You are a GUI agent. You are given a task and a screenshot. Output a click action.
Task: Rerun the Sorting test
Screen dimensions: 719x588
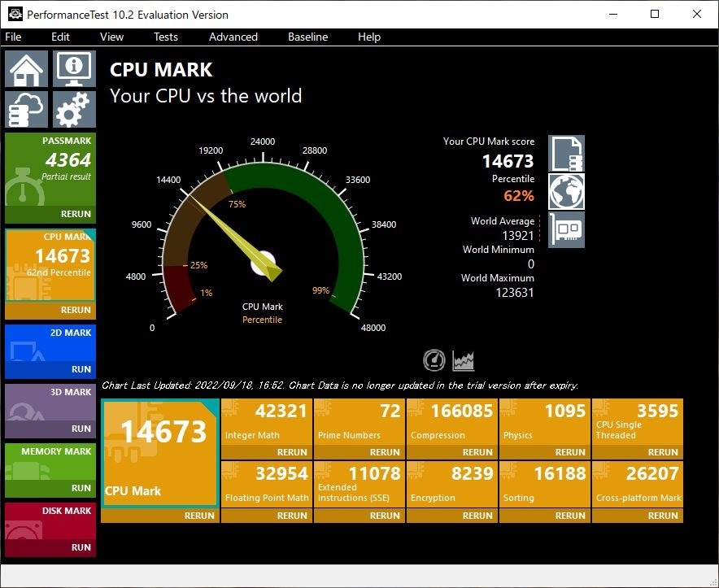coord(545,516)
